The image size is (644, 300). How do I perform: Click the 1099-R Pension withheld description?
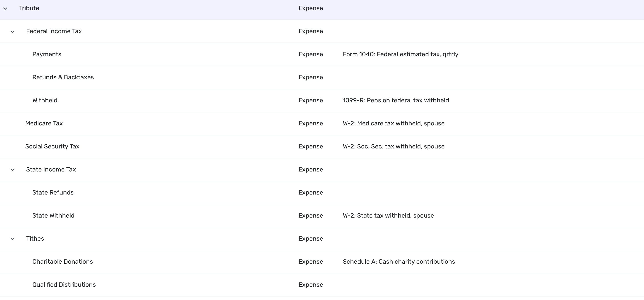coord(395,100)
